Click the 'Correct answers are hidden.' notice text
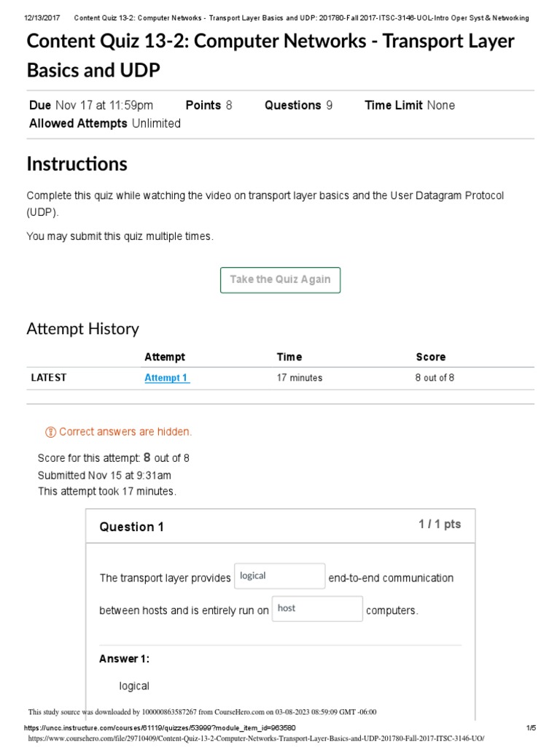The height and width of the screenshot is (747, 560). (125, 432)
